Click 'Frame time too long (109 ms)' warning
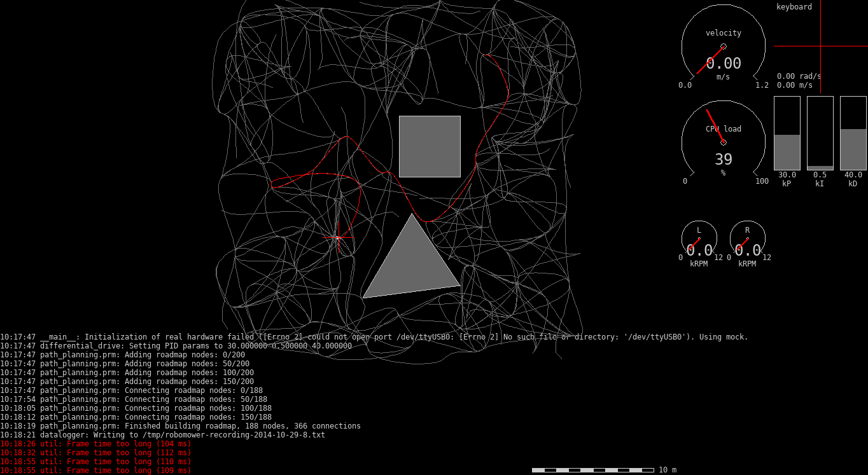Screen dimensions: 868x475 coord(95,471)
